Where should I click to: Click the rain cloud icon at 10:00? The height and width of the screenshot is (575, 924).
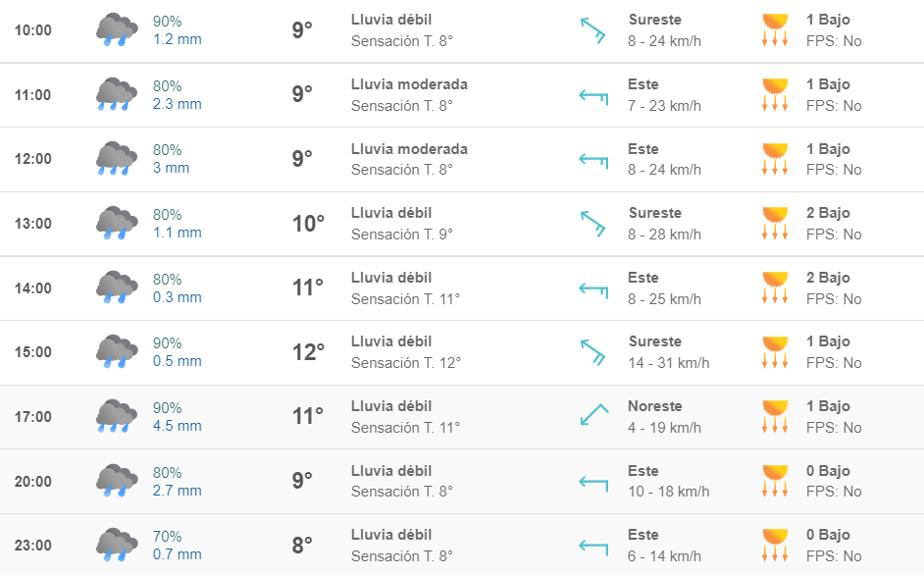coord(117,30)
